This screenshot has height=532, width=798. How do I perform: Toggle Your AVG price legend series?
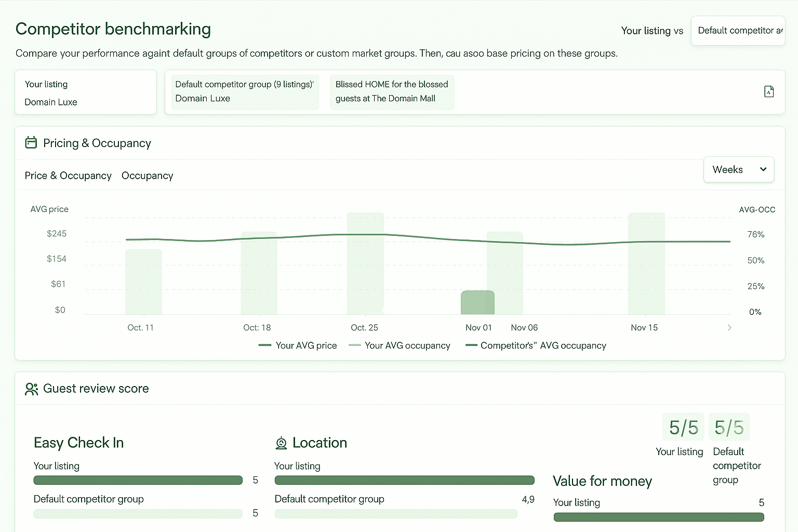point(298,345)
